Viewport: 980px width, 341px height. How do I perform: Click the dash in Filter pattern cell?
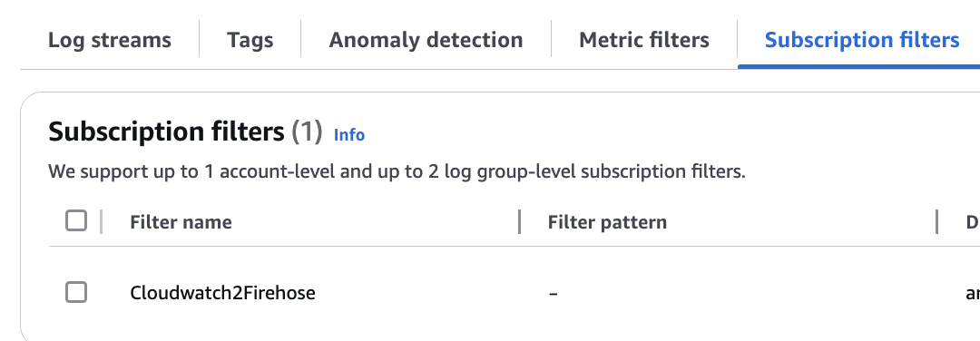tap(554, 293)
